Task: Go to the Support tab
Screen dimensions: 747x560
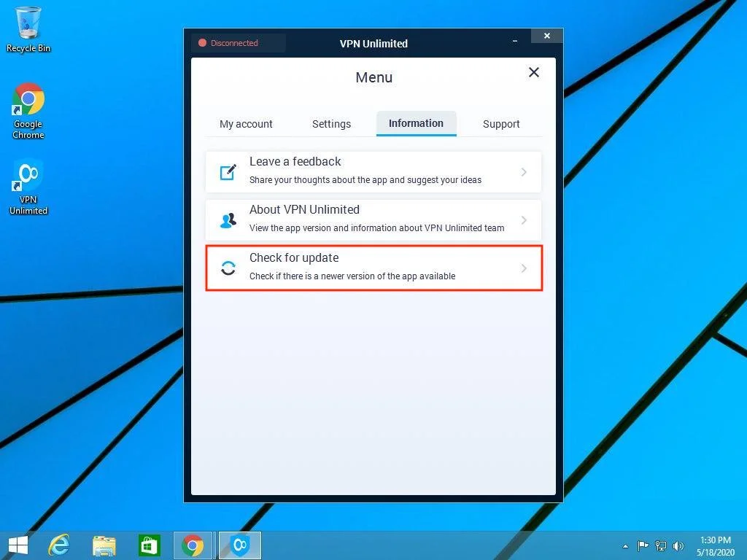Action: pyautogui.click(x=501, y=124)
